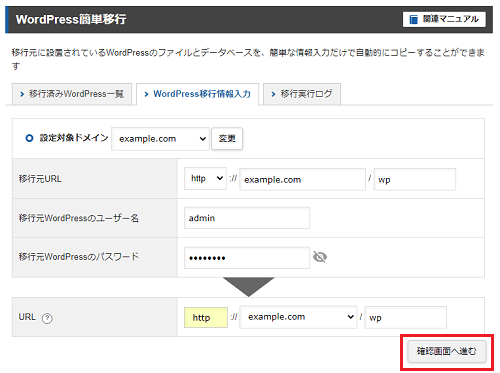Click chevron icon beside 移行実行ログ
Image resolution: width=500 pixels, height=373 pixels.
[273, 94]
